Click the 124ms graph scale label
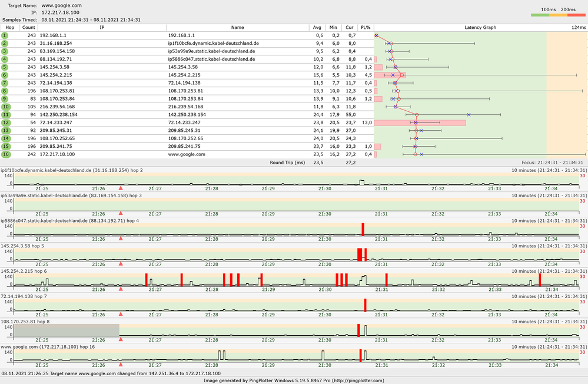 tap(579, 28)
